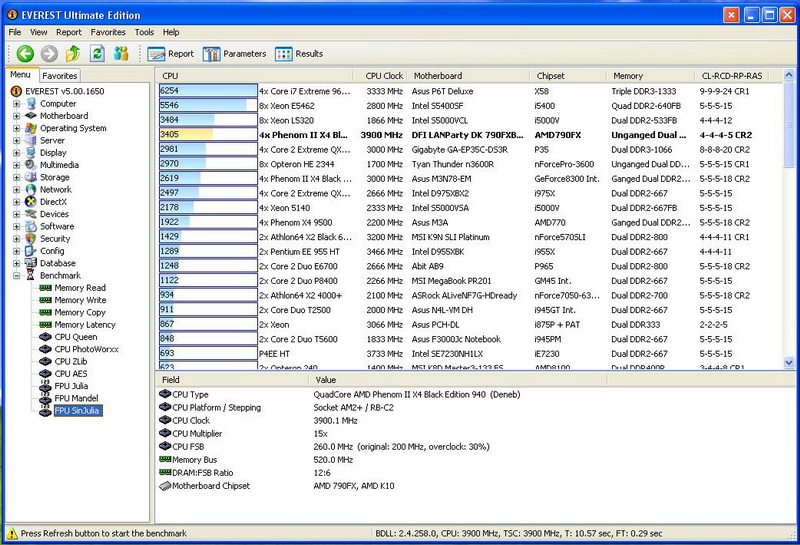800x545 pixels.
Task: Open Memory Copy benchmark
Action: coord(80,312)
